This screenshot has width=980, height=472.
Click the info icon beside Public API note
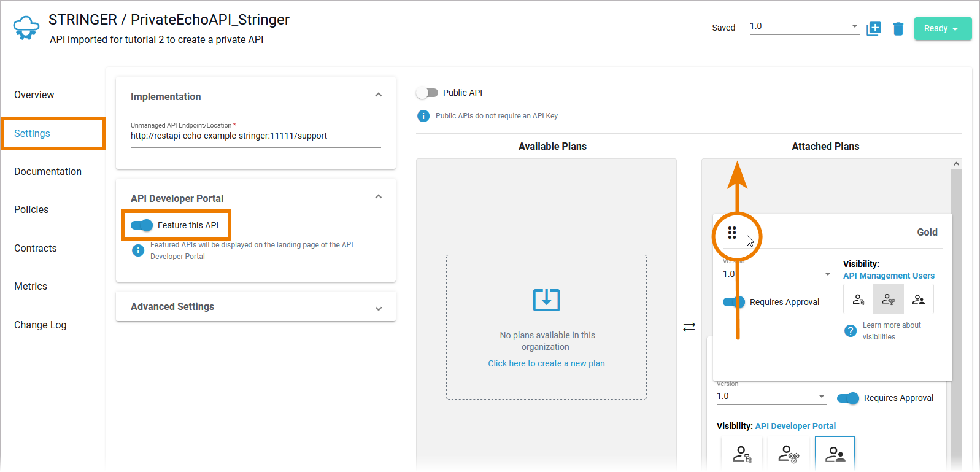click(x=423, y=116)
